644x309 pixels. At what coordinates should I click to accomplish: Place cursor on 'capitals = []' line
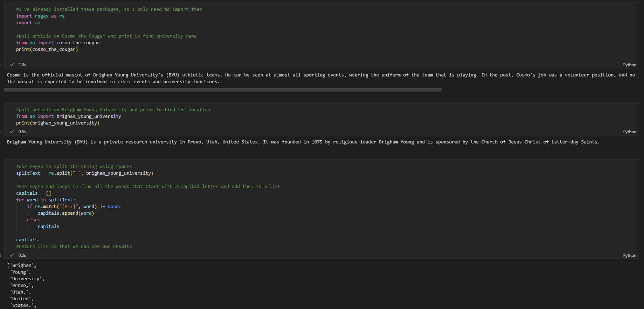point(34,193)
